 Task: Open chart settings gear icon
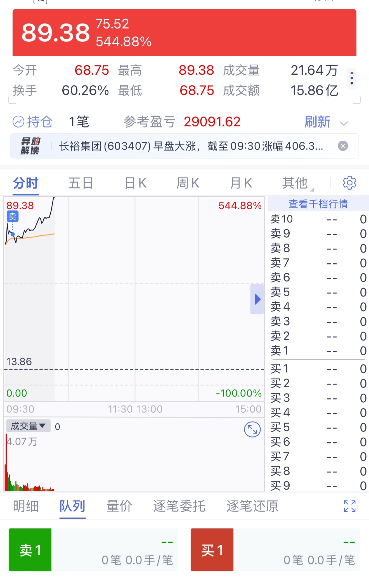tap(349, 183)
